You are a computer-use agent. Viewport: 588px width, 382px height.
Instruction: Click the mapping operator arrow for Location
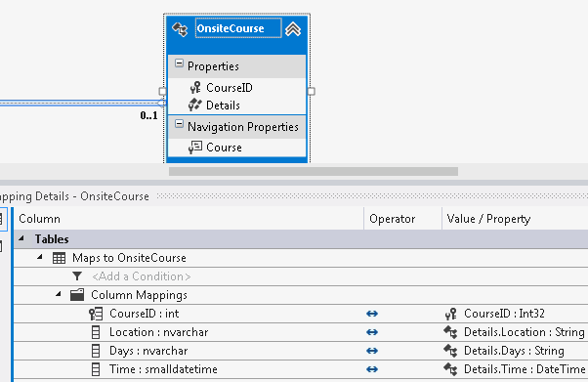pyautogui.click(x=372, y=332)
